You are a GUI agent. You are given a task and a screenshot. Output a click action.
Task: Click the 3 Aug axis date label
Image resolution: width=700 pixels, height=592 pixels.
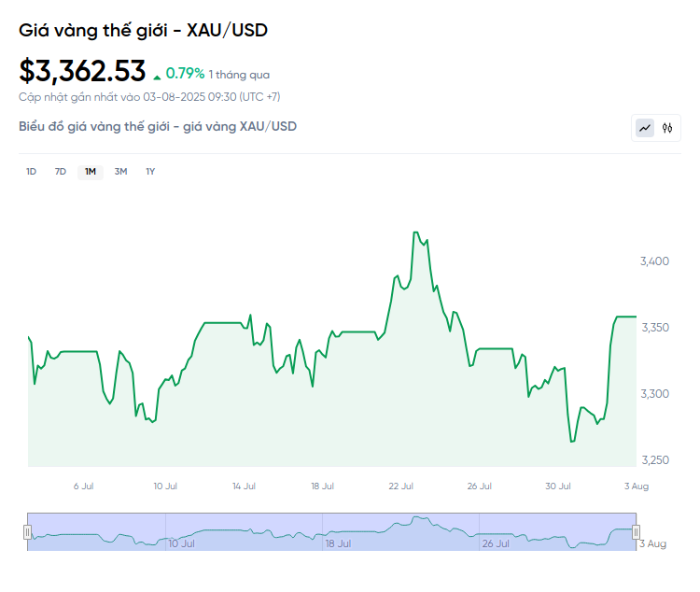(x=637, y=486)
